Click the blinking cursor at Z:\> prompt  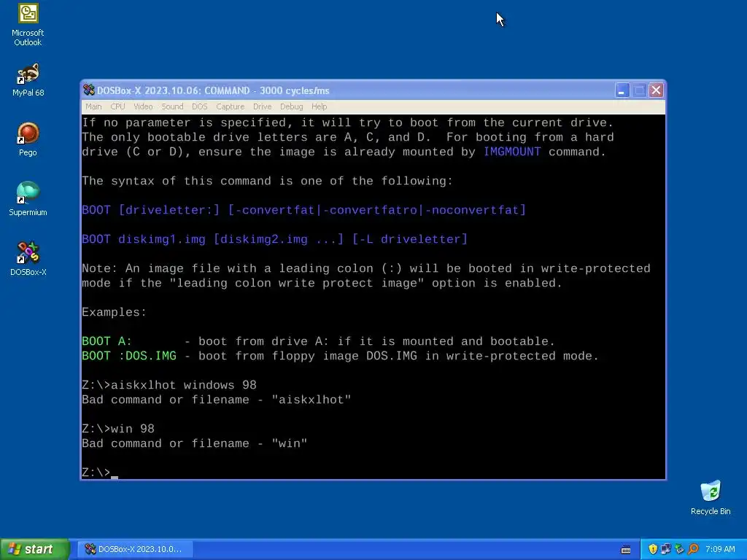pyautogui.click(x=115, y=476)
